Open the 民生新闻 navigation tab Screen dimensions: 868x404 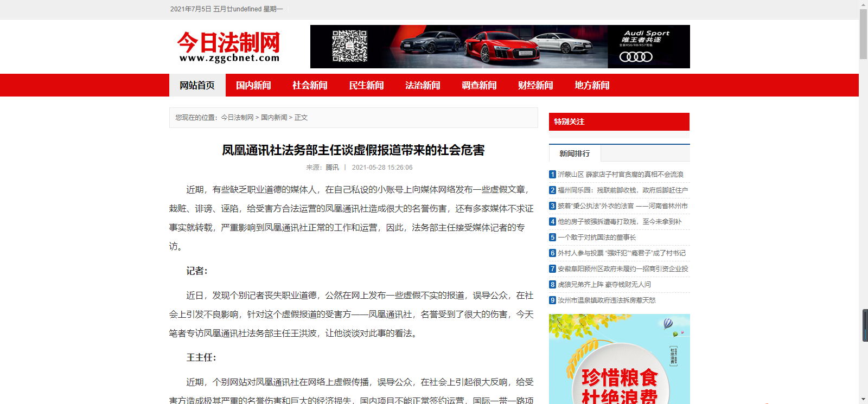click(x=366, y=85)
